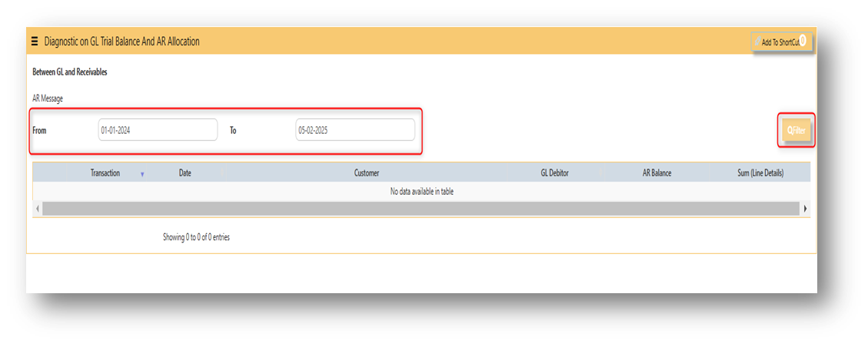Screen dimensions: 868x344
Task: Click the scrollbar right arrow
Action: point(805,209)
